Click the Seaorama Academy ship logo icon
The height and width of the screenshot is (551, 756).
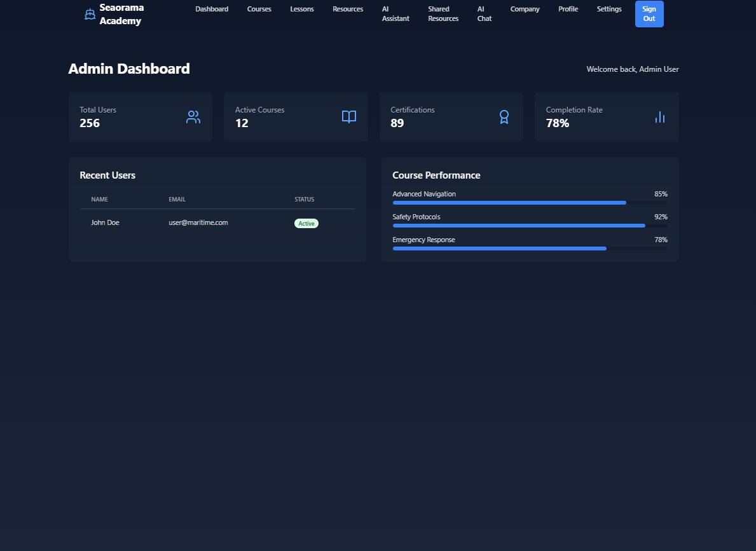[90, 15]
